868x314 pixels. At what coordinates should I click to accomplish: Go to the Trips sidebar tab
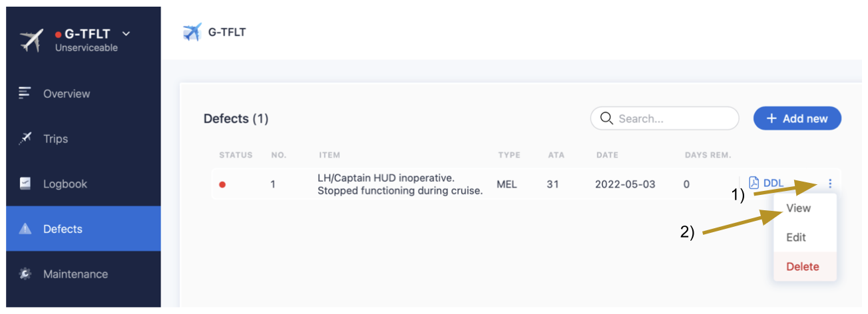coord(56,139)
